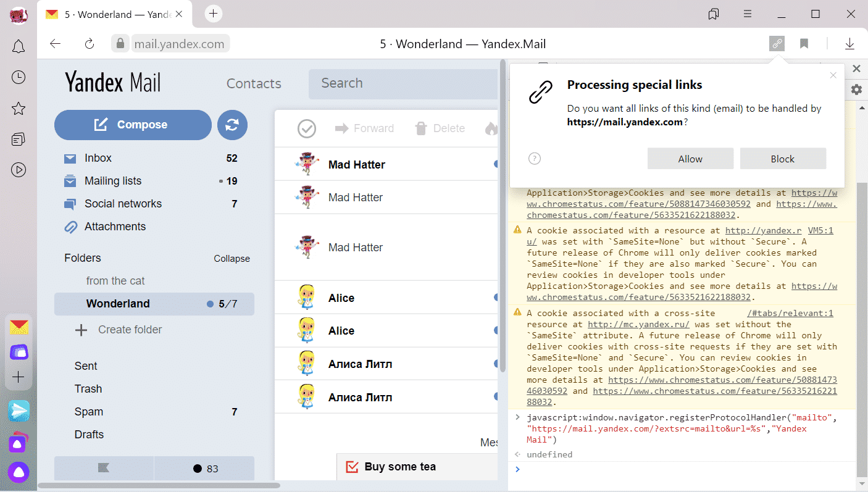Open the Trash folder

(x=88, y=389)
